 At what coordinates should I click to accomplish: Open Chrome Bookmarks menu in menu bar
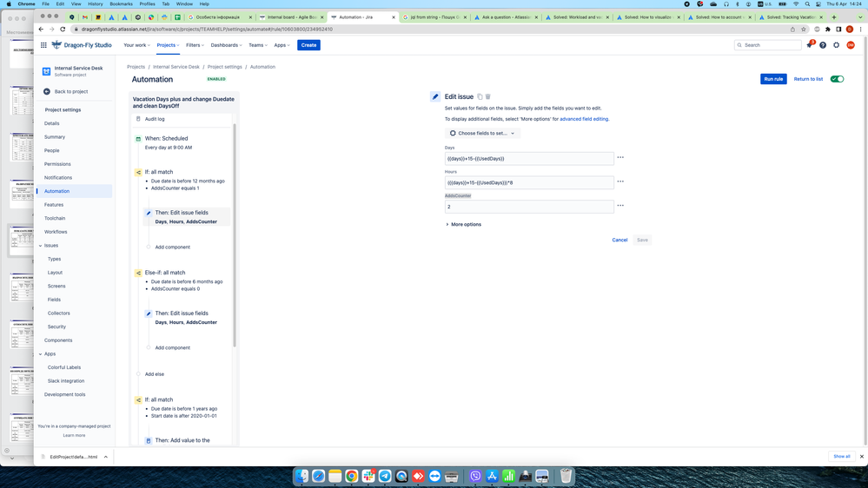(x=122, y=3)
